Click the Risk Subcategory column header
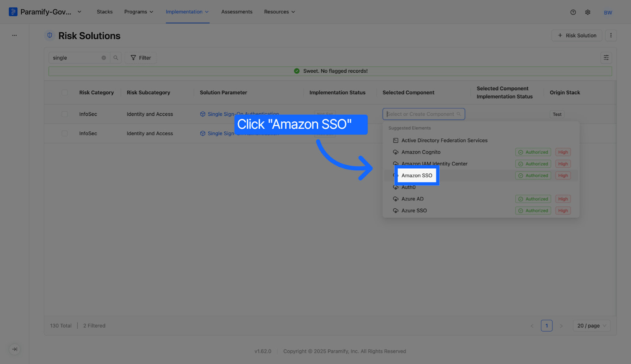This screenshot has width=631, height=364. tap(148, 93)
